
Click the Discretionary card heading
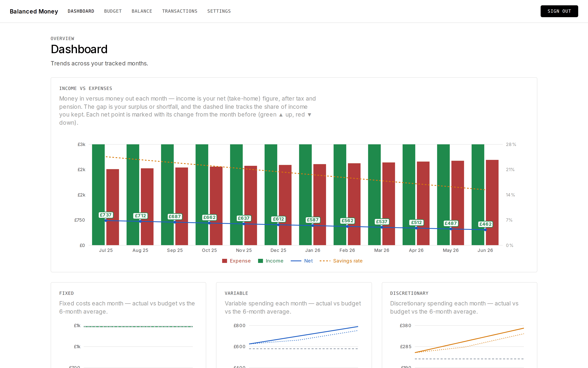[409, 294]
